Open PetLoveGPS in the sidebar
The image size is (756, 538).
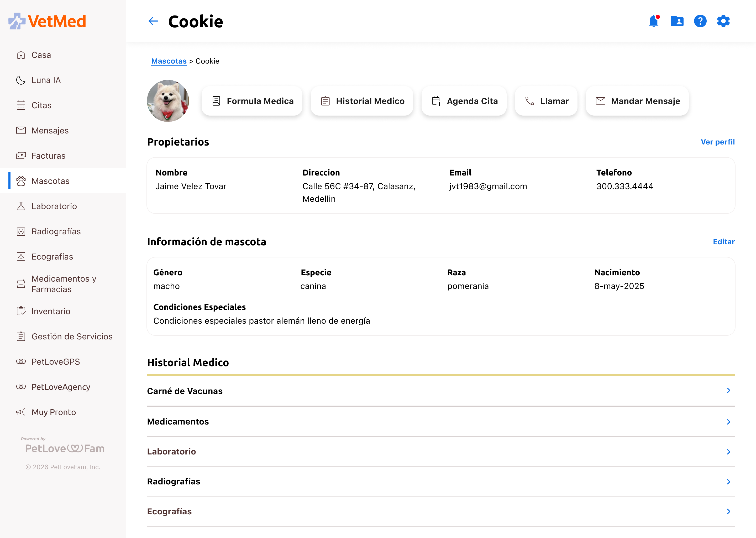63,361
